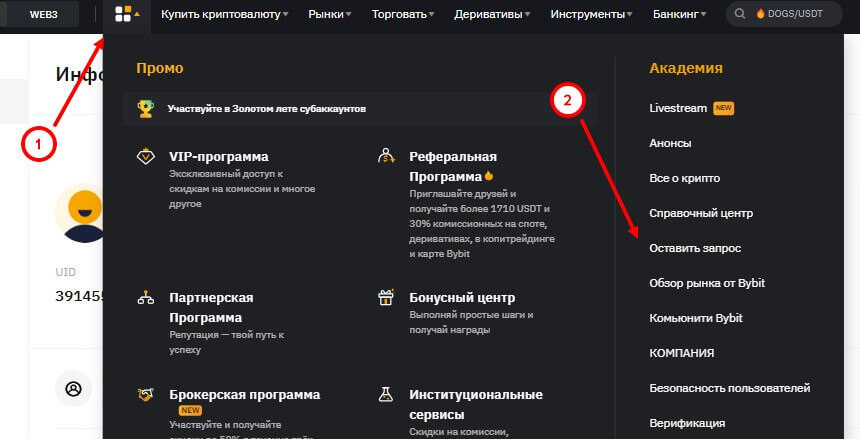Screen dimensions: 860x439
Task: Click the Партнерская Программа icon
Action: (x=146, y=298)
